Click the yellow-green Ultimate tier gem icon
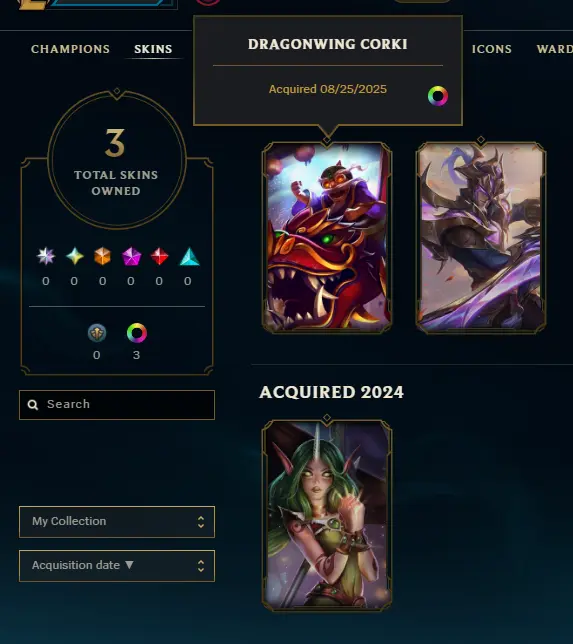 coord(74,256)
